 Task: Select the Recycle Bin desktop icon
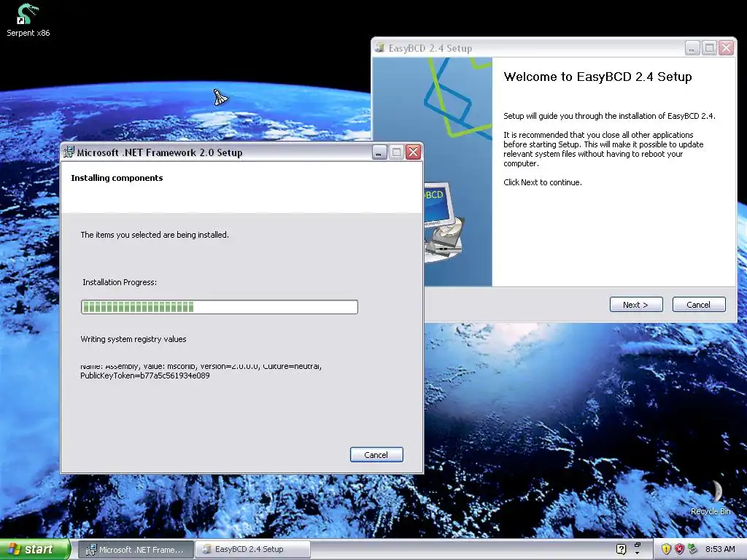click(x=712, y=498)
